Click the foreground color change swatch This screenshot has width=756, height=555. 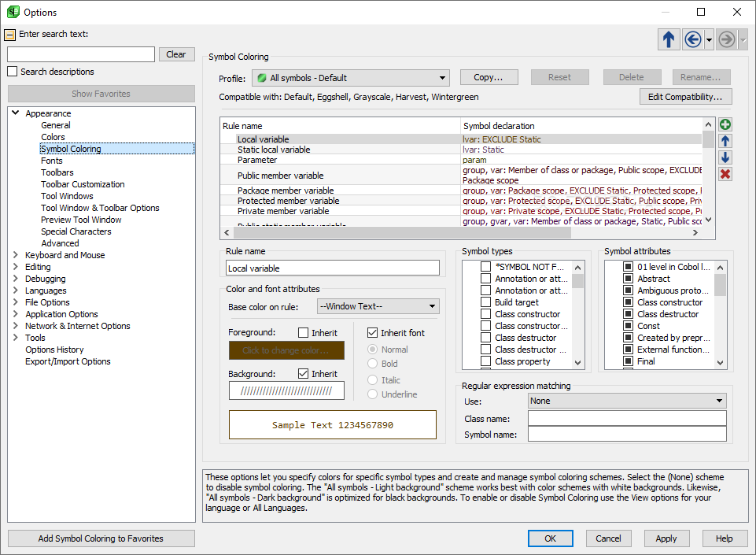(286, 350)
